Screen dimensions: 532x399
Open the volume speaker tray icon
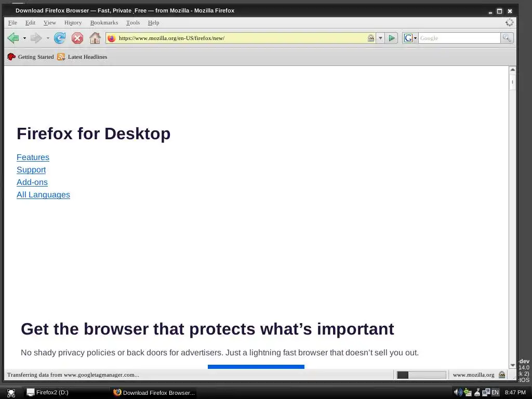click(x=458, y=393)
